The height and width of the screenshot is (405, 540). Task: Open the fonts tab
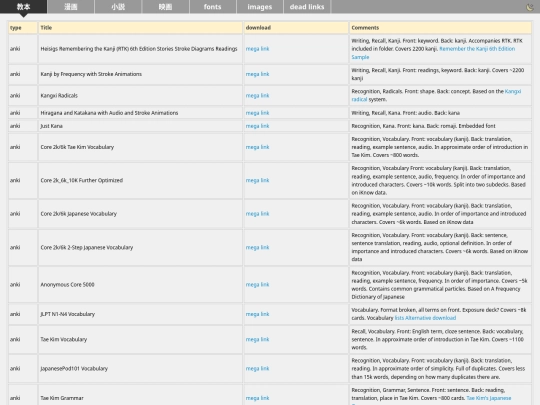212,7
